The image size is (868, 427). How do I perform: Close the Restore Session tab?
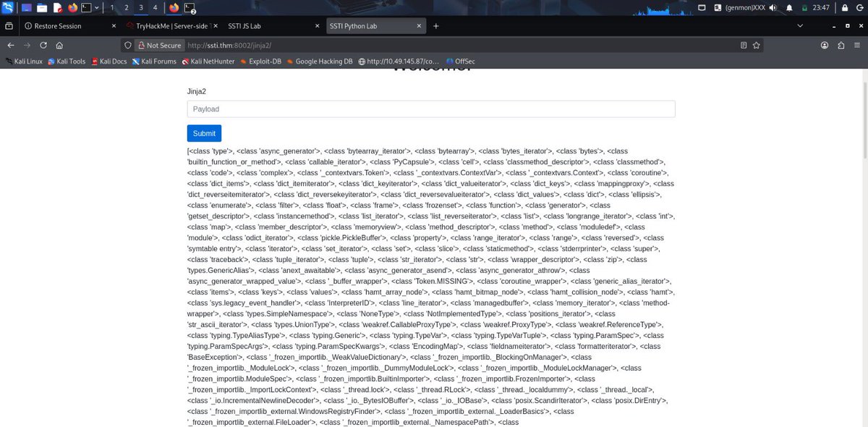click(x=115, y=25)
